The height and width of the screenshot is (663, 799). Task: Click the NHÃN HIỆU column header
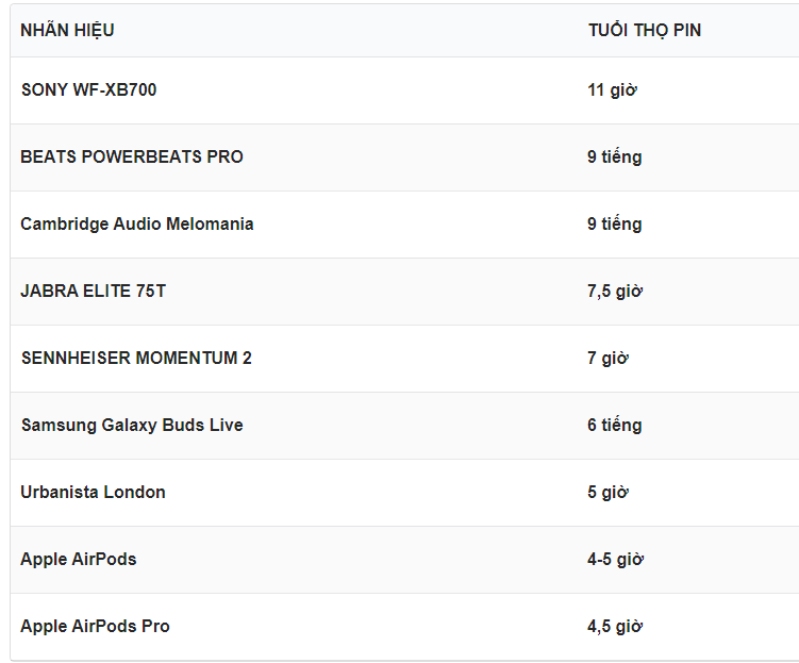[68, 30]
